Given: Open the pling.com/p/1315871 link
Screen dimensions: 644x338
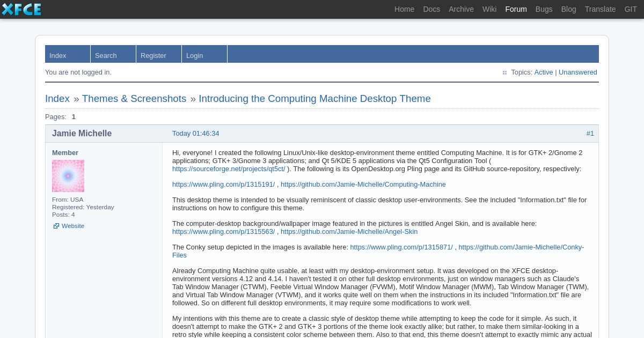Looking at the screenshot, I should pyautogui.click(x=401, y=247).
